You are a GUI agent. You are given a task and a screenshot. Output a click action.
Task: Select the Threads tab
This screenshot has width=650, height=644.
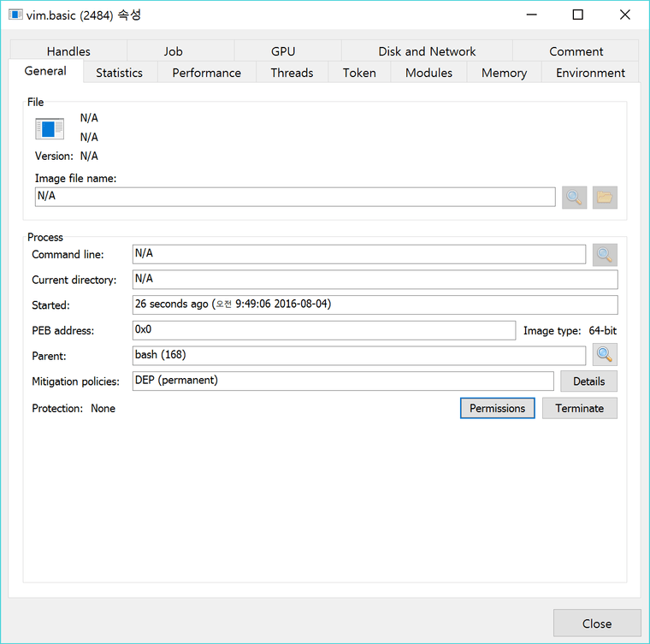[x=292, y=73]
